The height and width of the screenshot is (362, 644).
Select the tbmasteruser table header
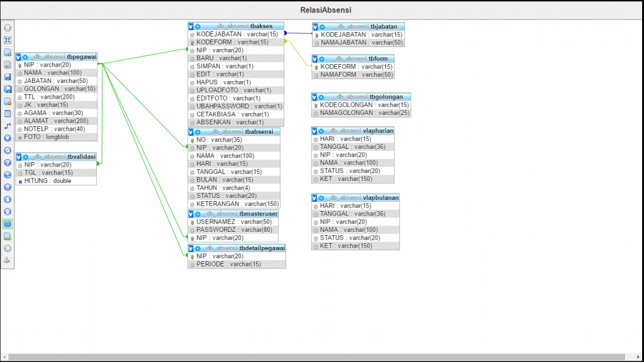(245, 214)
